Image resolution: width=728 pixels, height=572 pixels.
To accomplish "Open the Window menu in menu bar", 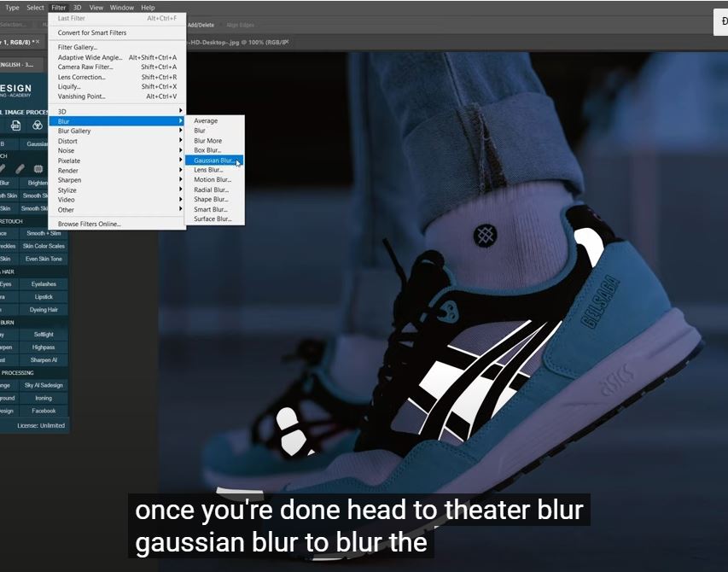I will tap(122, 8).
